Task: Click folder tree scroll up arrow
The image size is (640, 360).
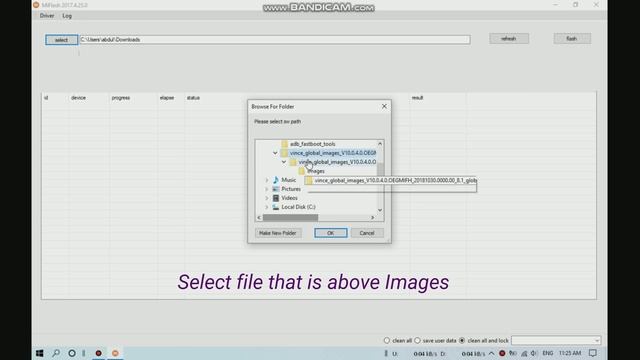Action: click(380, 144)
